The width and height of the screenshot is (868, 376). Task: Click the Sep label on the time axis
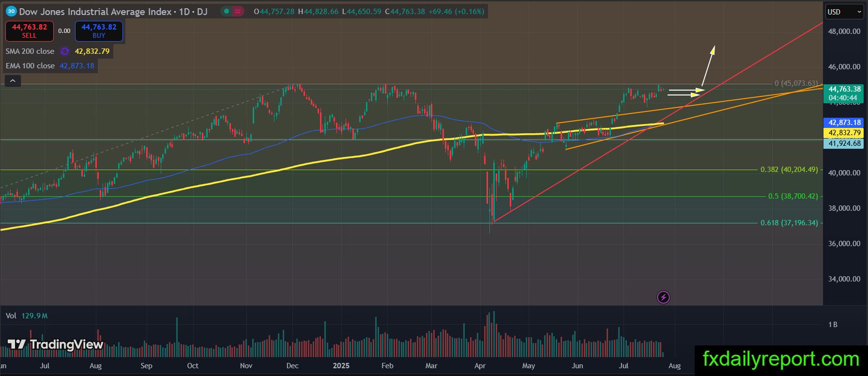[146, 366]
